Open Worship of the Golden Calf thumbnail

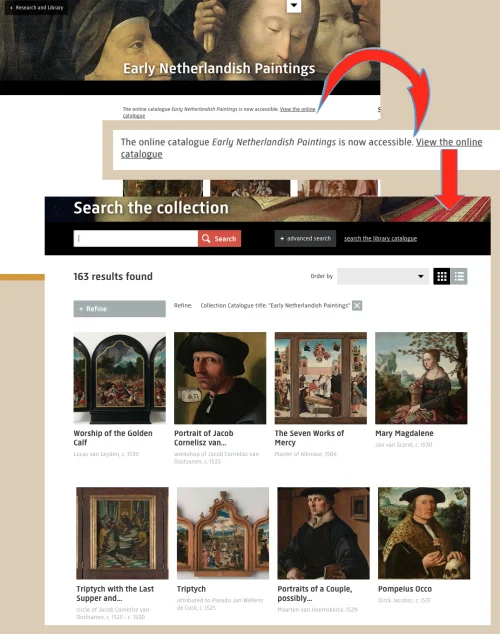pos(120,378)
